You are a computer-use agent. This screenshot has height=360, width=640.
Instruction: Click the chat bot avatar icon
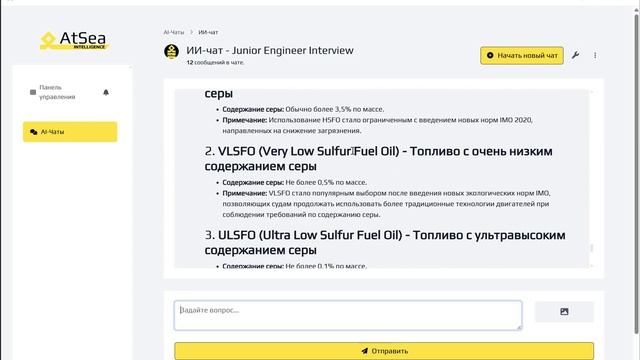(171, 52)
